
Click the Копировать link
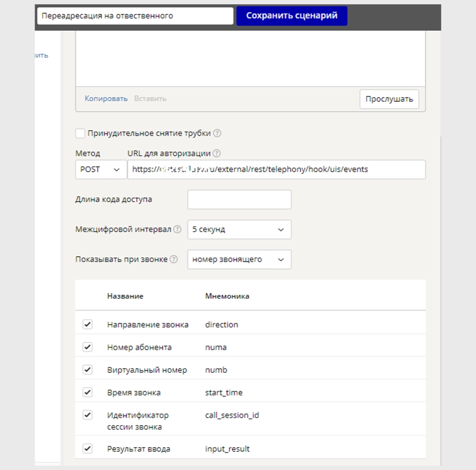[x=106, y=99]
